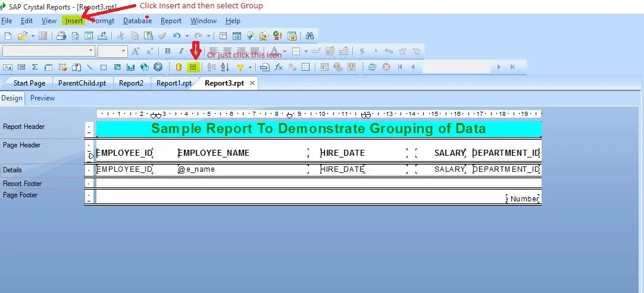Click the Save diskette icon
This screenshot has height=293, width=644.
(x=43, y=36)
